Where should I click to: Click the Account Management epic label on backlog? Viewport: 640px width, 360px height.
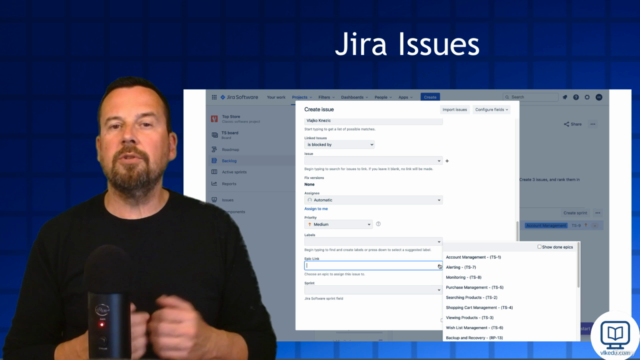[x=546, y=225]
